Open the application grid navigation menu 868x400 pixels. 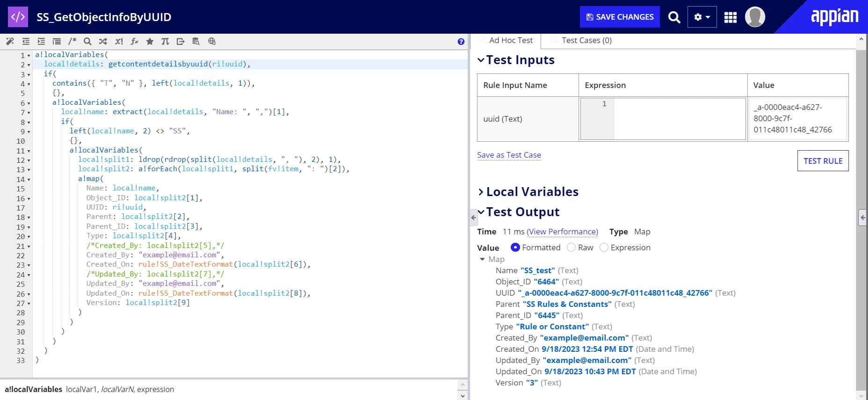pyautogui.click(x=731, y=17)
